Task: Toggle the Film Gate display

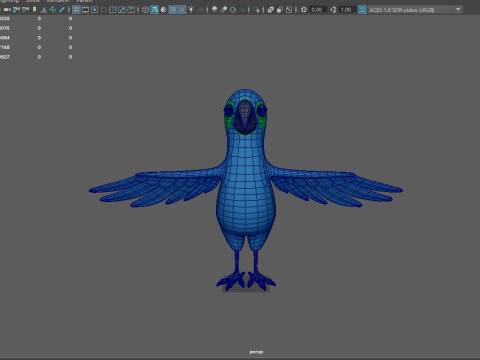Action: click(x=85, y=10)
